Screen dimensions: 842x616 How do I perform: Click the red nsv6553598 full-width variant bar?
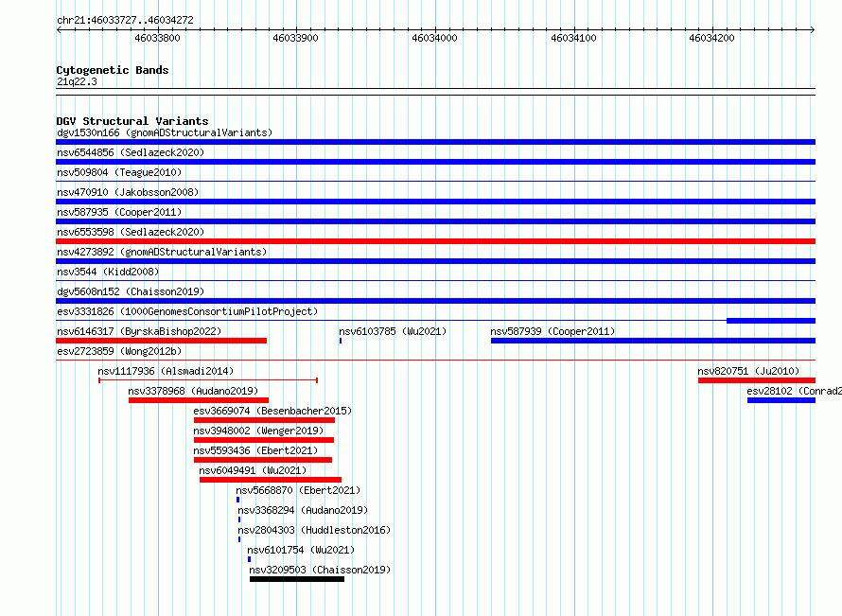[x=435, y=241]
